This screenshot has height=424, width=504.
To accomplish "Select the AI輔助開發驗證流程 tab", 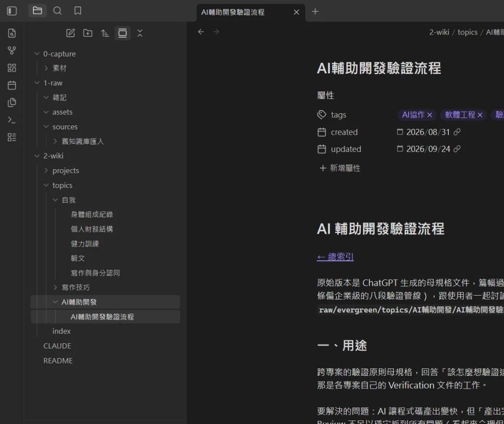I will (251, 12).
